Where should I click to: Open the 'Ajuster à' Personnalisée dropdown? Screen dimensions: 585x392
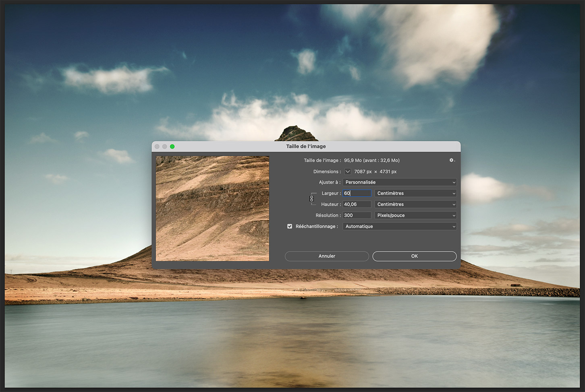[399, 182]
